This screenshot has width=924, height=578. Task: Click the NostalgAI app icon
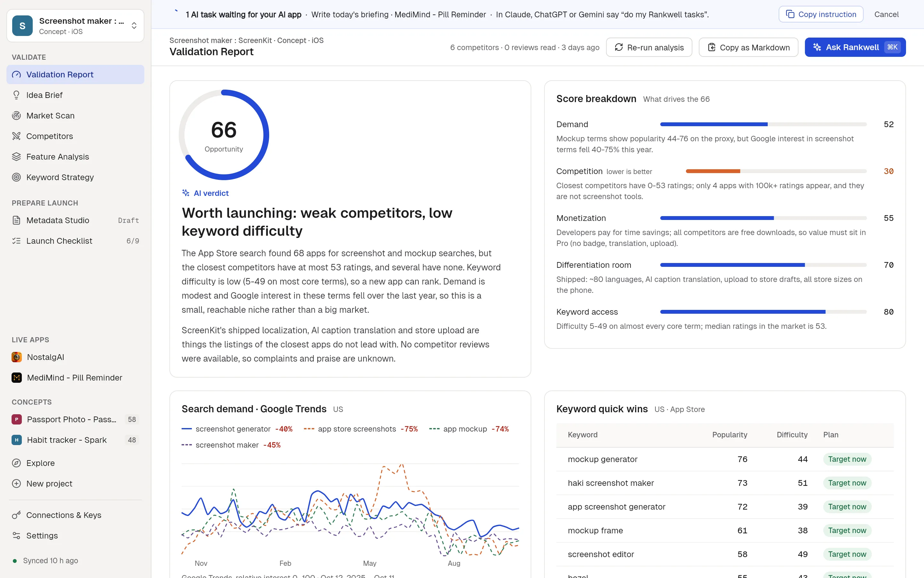16,357
